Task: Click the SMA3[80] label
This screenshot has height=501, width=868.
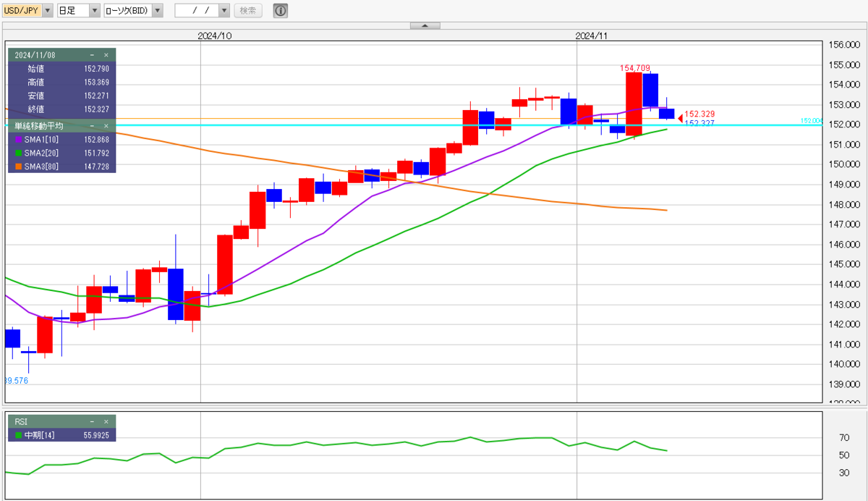Action: coord(41,167)
